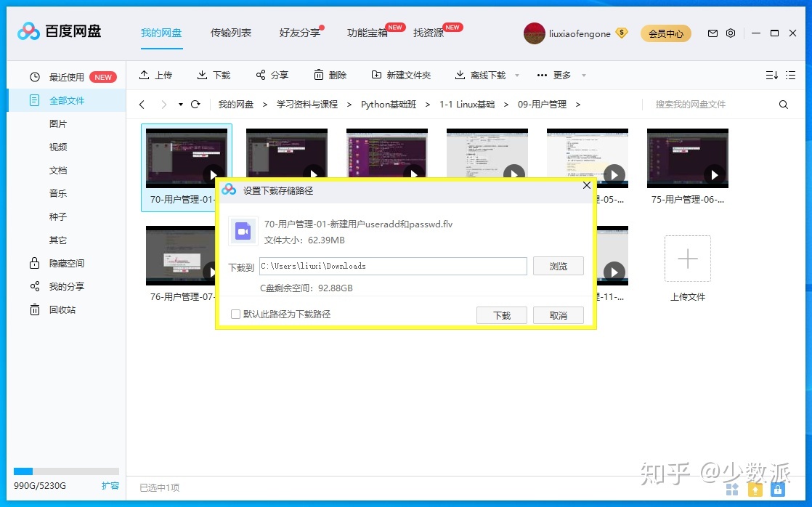Click the 分享 share toolbar icon

pos(261,75)
